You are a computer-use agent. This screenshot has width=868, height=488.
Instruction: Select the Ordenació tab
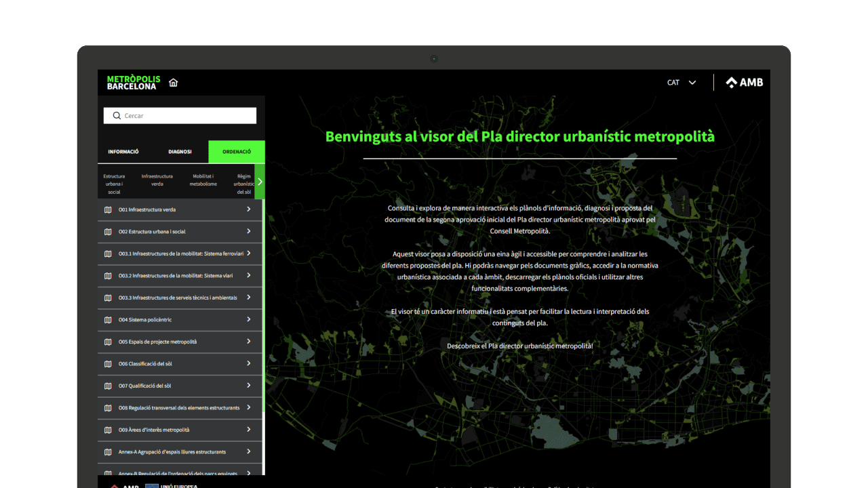coord(236,152)
